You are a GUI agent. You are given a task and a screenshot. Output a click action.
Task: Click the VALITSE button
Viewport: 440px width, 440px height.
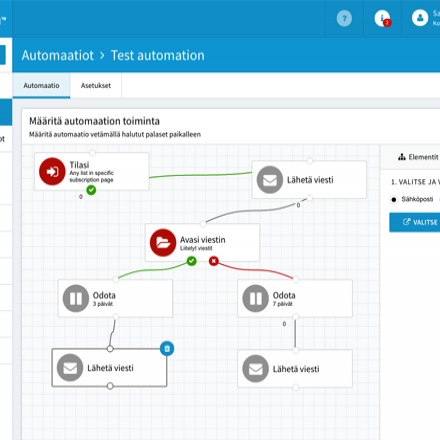point(415,222)
